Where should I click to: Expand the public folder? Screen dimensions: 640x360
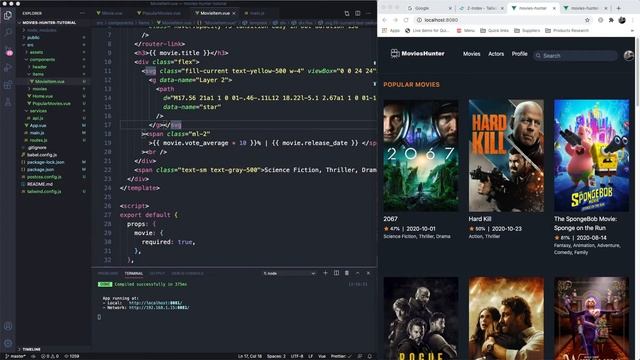point(33,38)
